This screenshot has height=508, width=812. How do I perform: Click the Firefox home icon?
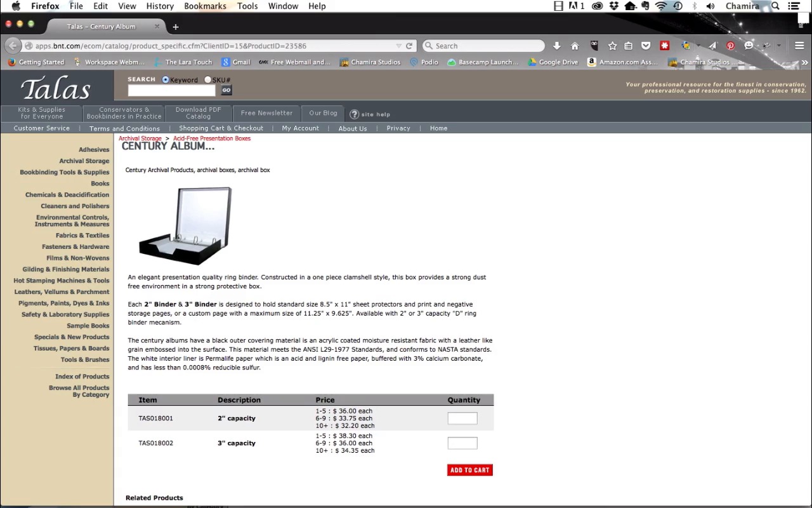coord(575,46)
